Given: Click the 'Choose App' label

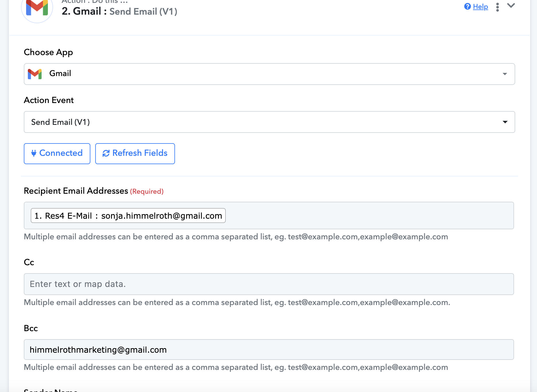Looking at the screenshot, I should point(48,52).
